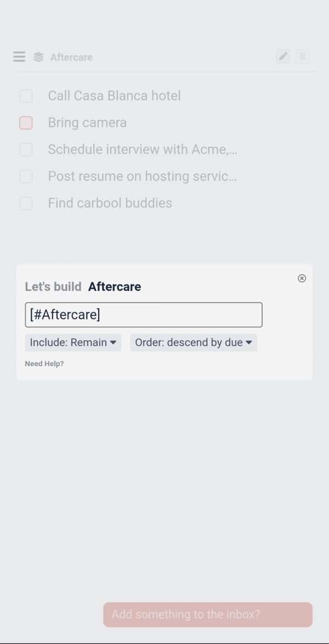Expand the Include: Remain dropdown
Image resolution: width=329 pixels, height=644 pixels.
click(x=73, y=343)
